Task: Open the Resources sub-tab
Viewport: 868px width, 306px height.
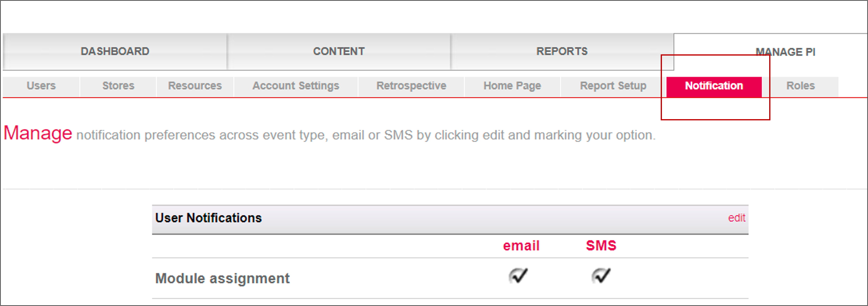Action: click(x=195, y=86)
